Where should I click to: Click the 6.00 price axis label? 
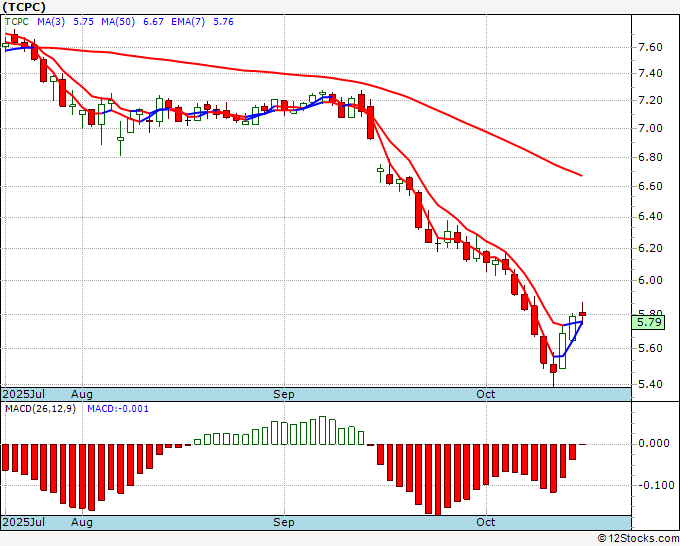point(651,280)
